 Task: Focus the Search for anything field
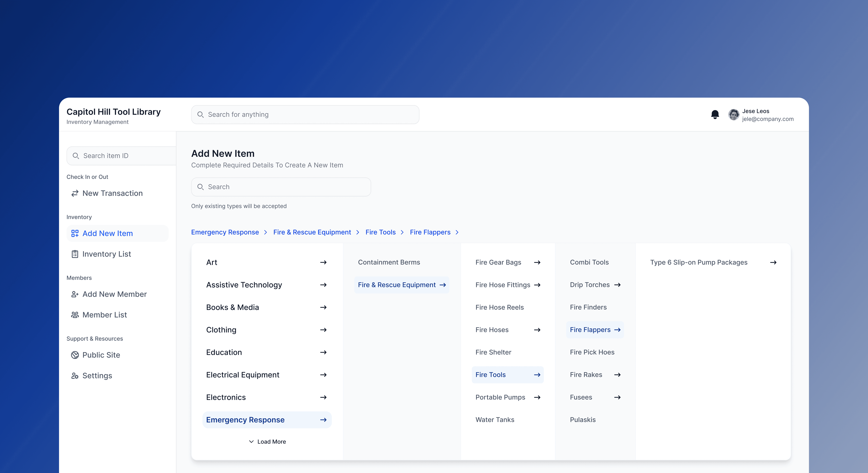pyautogui.click(x=305, y=115)
